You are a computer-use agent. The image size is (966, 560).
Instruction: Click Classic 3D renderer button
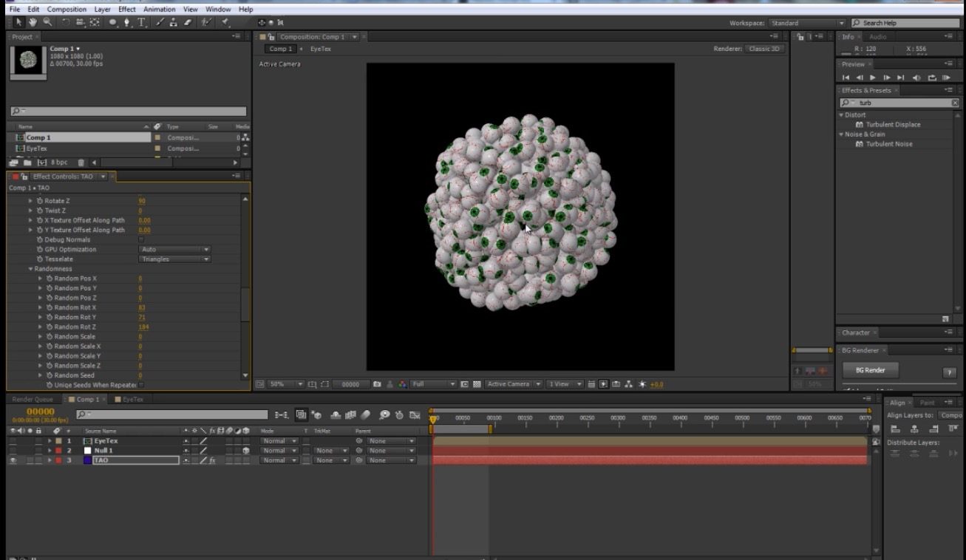click(764, 49)
